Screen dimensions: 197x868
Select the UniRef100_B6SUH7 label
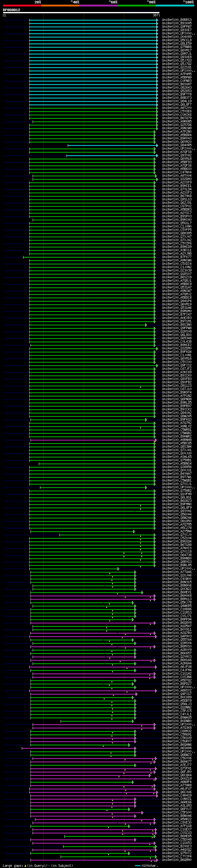(177, 84)
